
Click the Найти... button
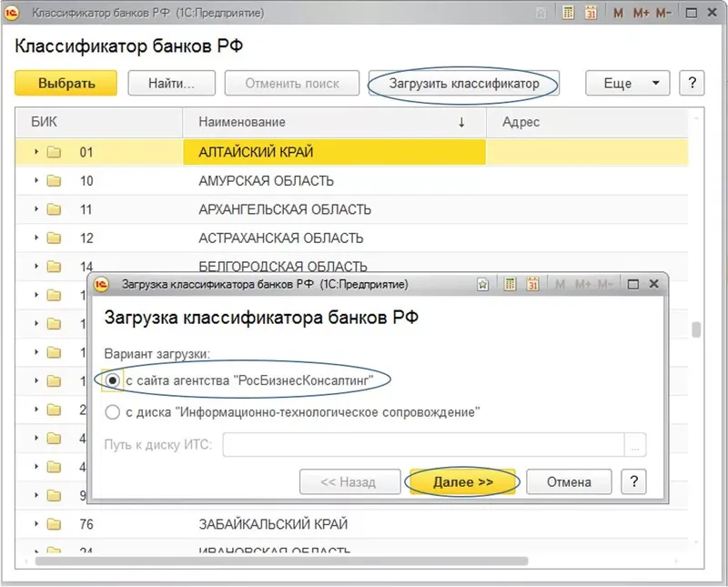tap(171, 83)
